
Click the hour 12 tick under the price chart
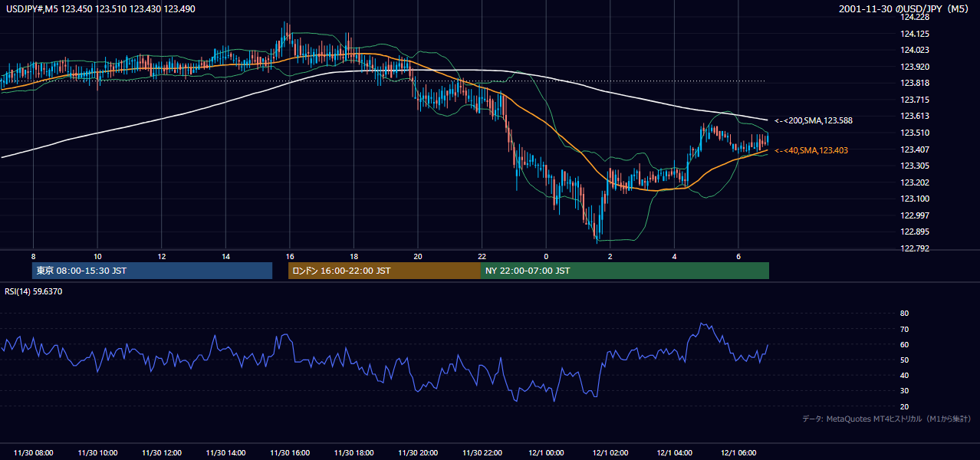tap(162, 256)
